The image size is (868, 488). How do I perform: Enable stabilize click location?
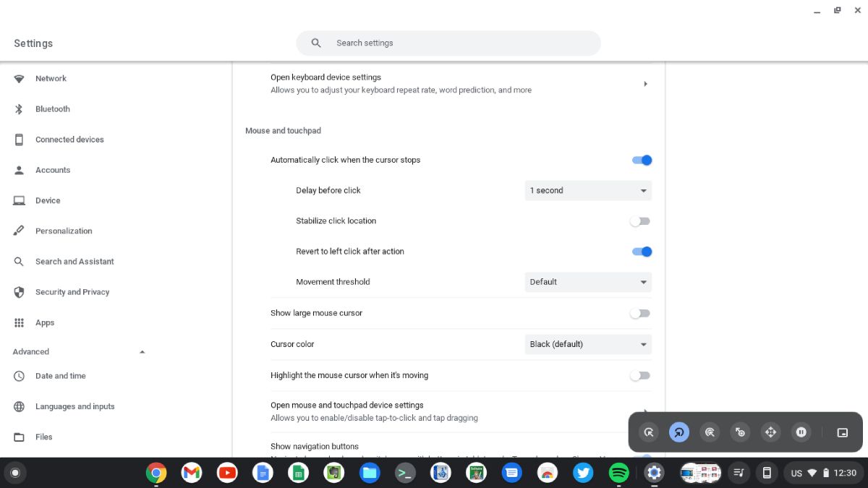click(640, 221)
